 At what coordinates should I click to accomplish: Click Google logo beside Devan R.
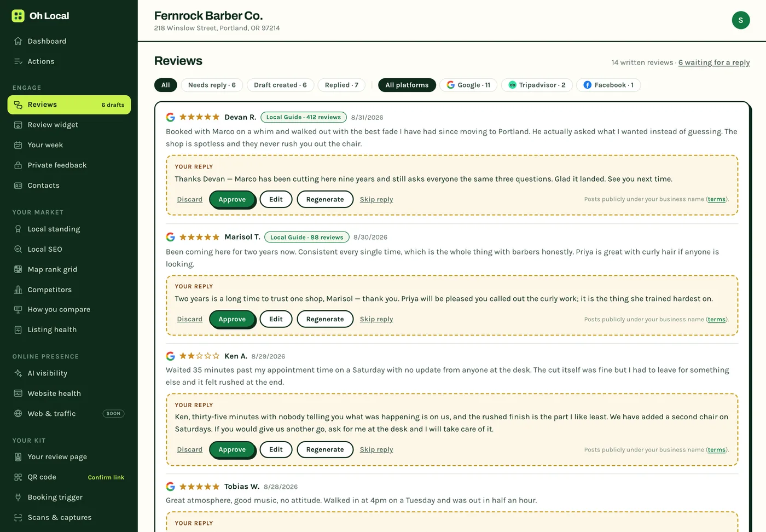tap(171, 117)
